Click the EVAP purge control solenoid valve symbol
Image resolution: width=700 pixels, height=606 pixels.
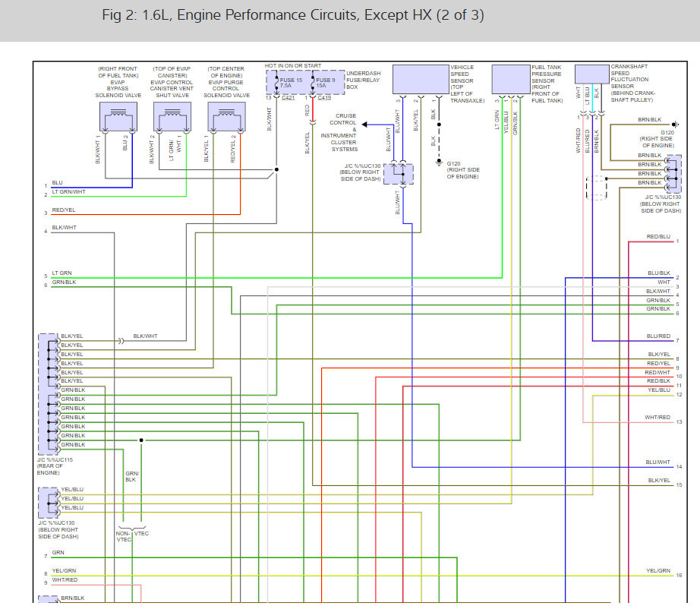pos(227,118)
